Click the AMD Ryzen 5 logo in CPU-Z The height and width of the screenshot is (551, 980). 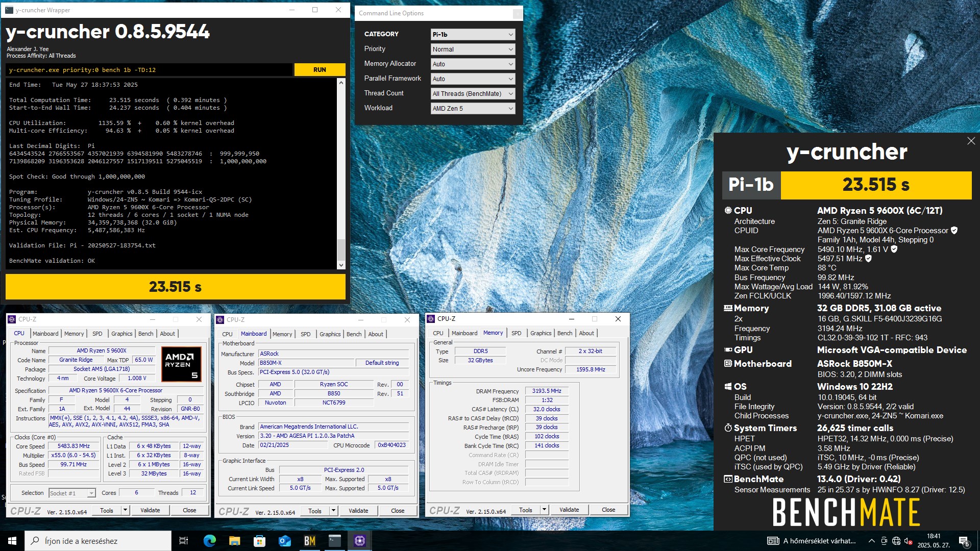[181, 364]
